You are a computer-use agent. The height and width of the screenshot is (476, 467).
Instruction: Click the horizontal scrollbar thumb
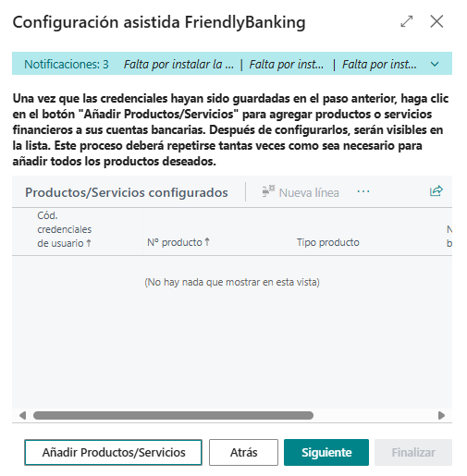[173, 415]
